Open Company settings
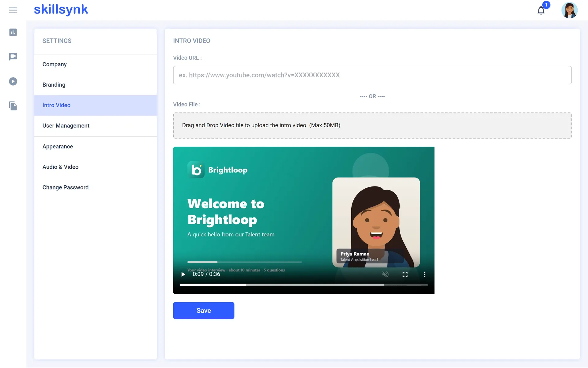588x368 pixels. [x=96, y=64]
